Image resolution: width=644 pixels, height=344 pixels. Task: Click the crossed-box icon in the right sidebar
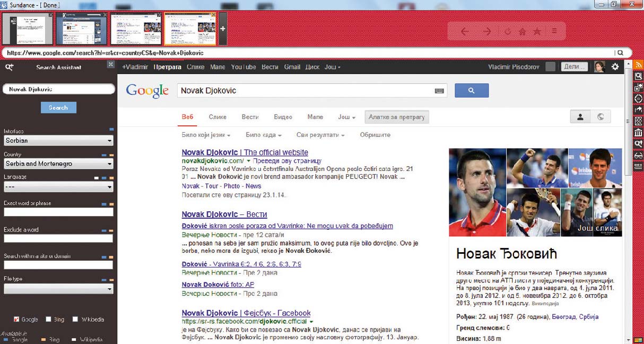639,121
